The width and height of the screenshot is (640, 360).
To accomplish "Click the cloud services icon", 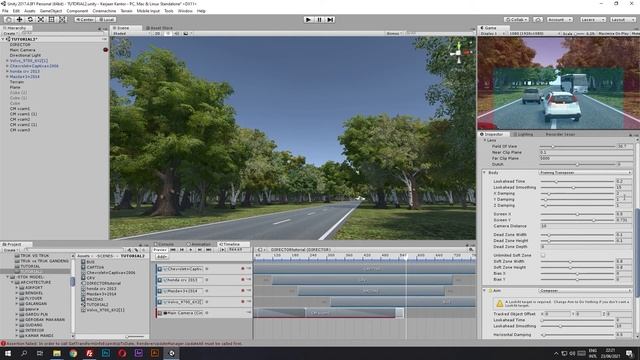I will click(x=538, y=19).
